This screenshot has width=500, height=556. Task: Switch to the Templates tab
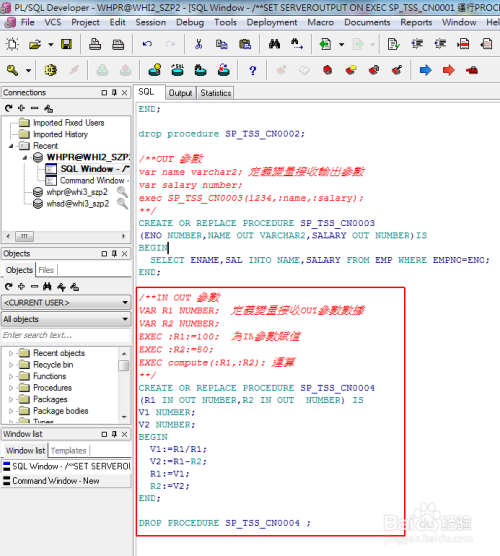[x=69, y=451]
